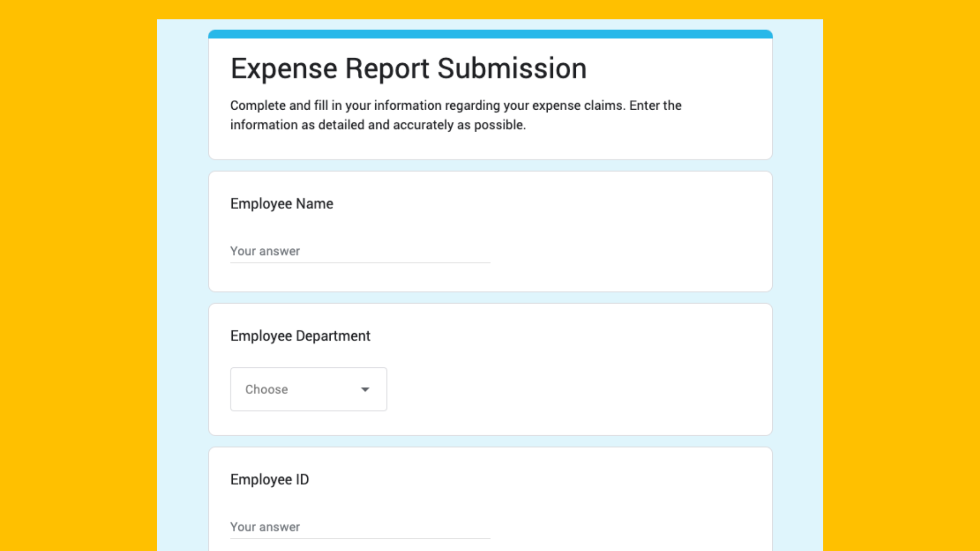The image size is (980, 551).
Task: Click the Employee Name label
Action: 281,203
